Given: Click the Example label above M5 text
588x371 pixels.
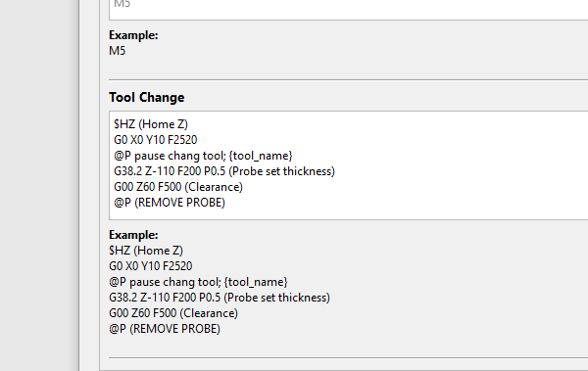Looking at the screenshot, I should click(x=133, y=35).
